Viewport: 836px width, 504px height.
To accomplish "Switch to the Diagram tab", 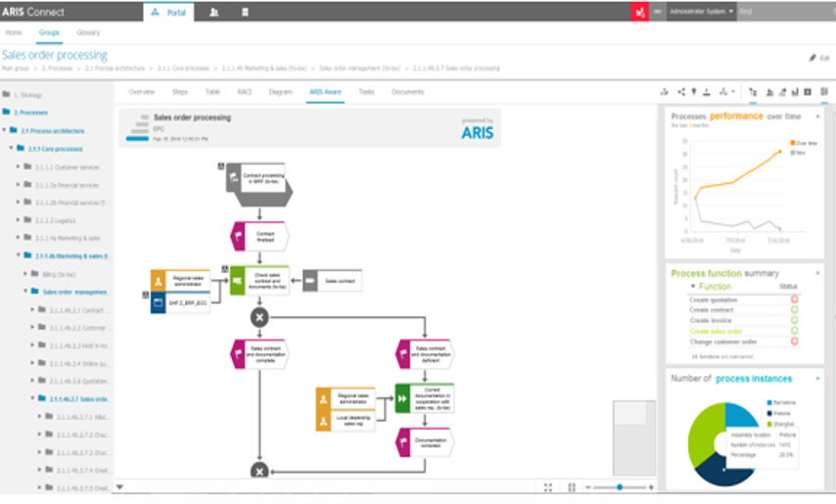I will coord(280,92).
